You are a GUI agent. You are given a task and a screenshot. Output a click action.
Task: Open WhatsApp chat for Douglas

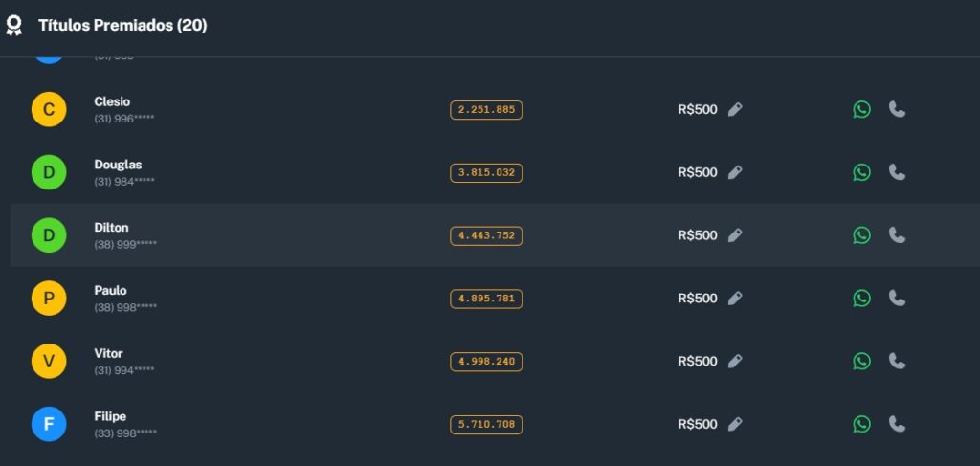click(861, 172)
